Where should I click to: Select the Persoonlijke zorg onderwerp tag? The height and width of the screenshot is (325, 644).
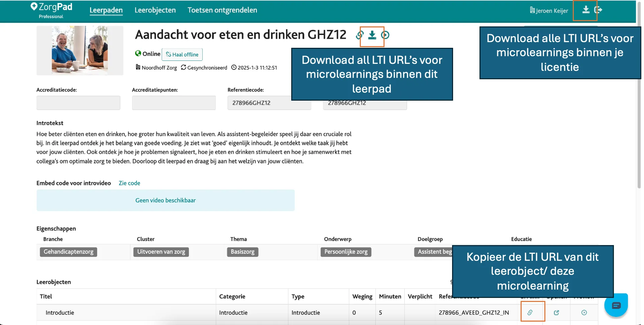[x=346, y=252]
